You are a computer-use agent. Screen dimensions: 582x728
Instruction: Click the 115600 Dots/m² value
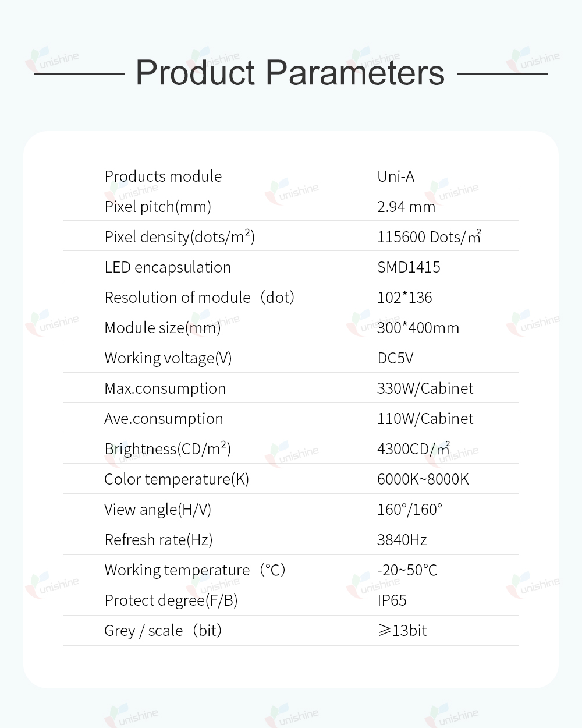[x=429, y=236]
